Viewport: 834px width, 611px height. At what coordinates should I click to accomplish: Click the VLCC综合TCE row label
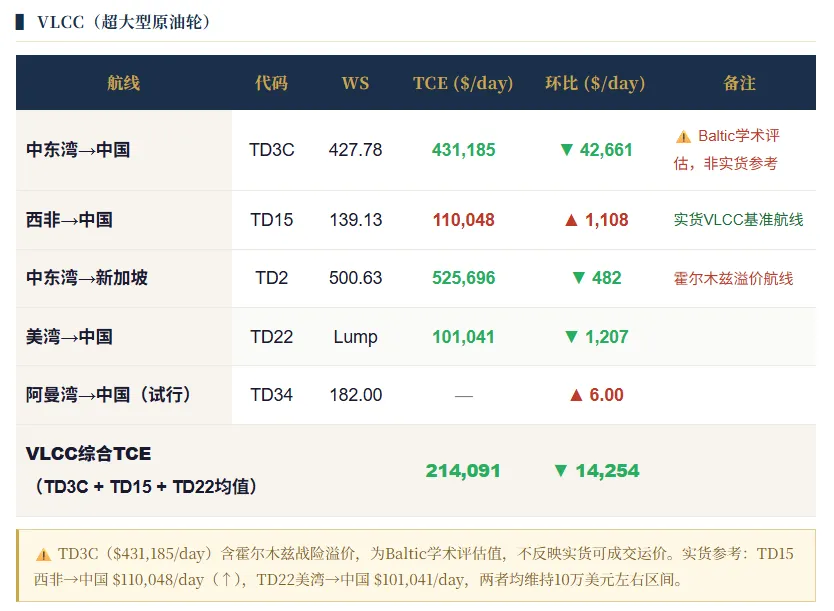coord(88,454)
